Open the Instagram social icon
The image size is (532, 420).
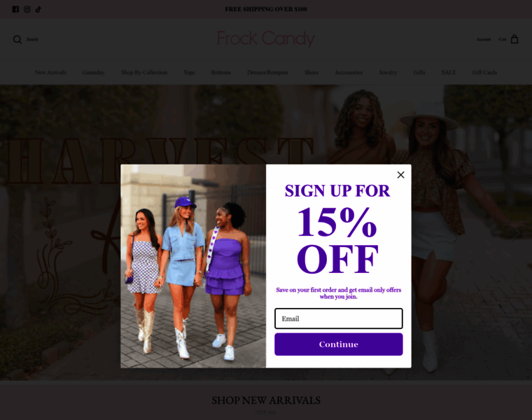(x=27, y=10)
